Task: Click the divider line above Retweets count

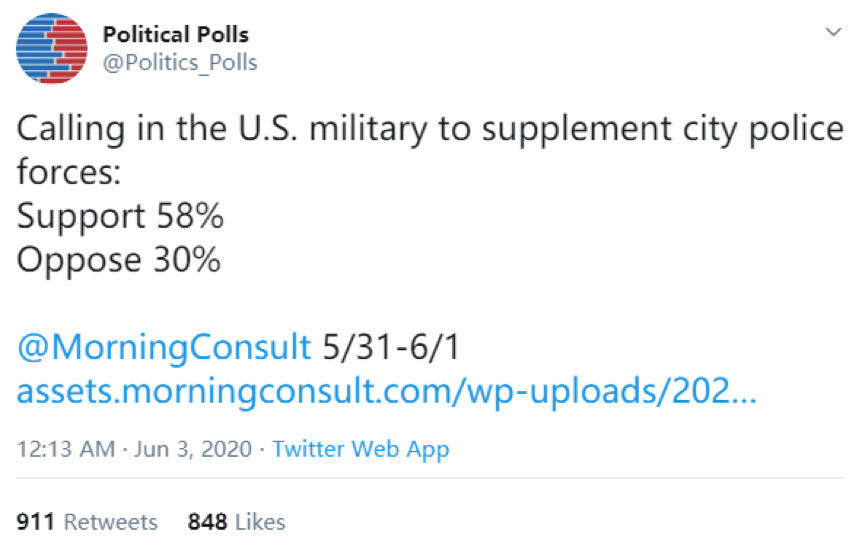Action: 432,485
